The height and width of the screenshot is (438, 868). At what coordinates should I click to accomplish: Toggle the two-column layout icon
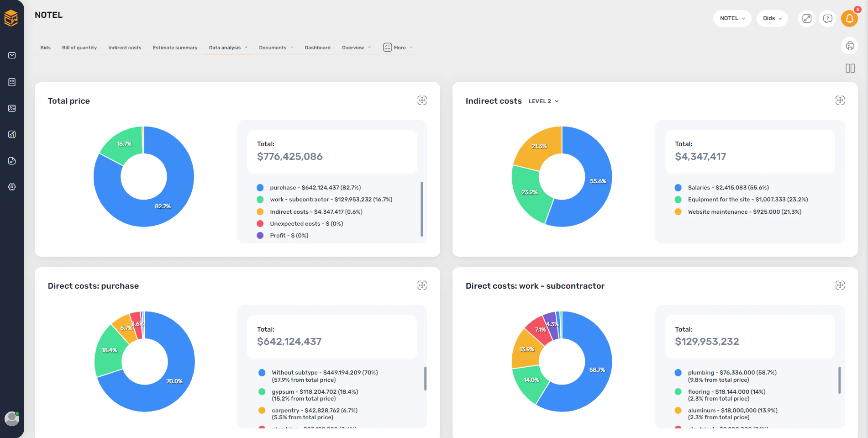[x=851, y=68]
